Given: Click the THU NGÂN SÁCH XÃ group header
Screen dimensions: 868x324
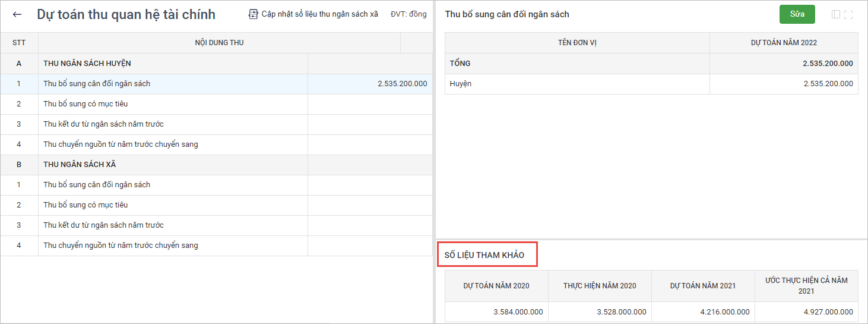Looking at the screenshot, I should tap(80, 165).
